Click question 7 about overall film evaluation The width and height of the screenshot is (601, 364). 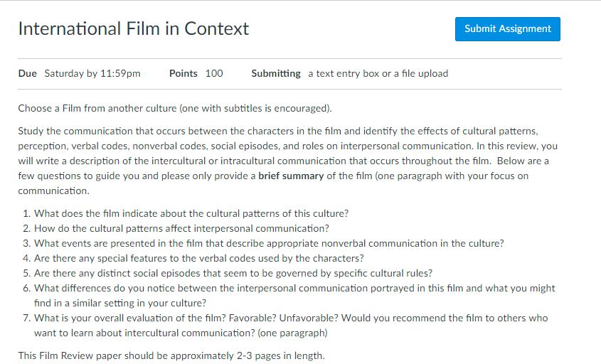[291, 326]
